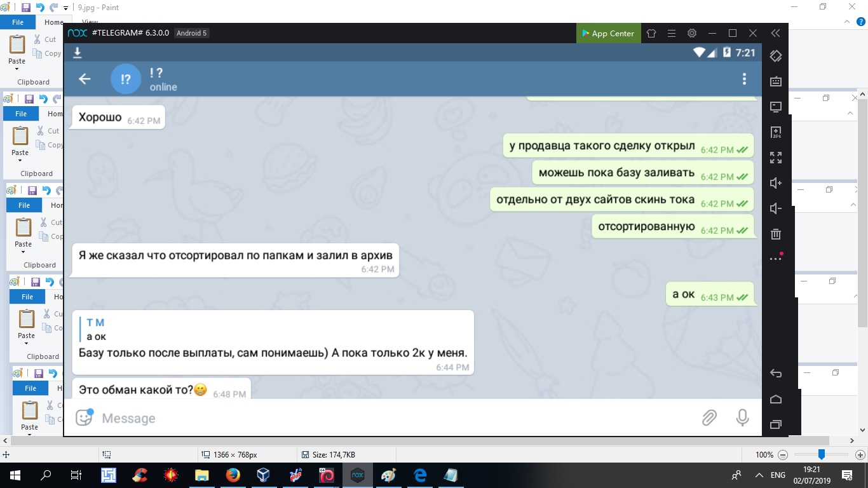Expand more tools with the Nox sidebar ellipsis
Screen dimensions: 868x488
click(x=775, y=259)
